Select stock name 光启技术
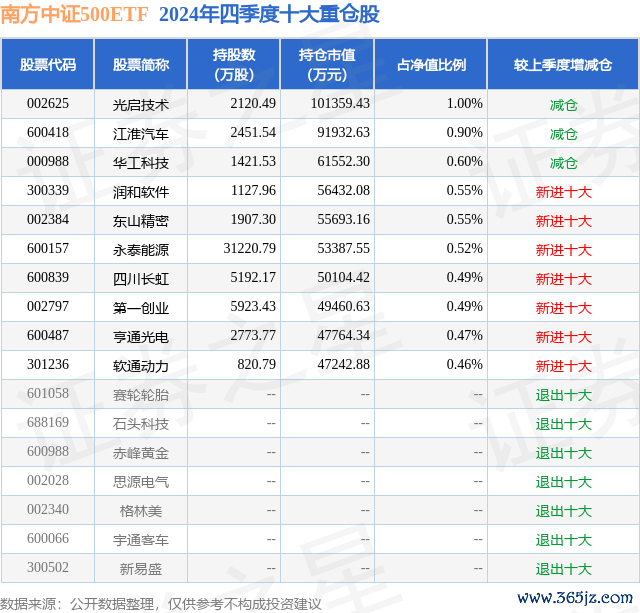The height and width of the screenshot is (613, 640). 141,105
